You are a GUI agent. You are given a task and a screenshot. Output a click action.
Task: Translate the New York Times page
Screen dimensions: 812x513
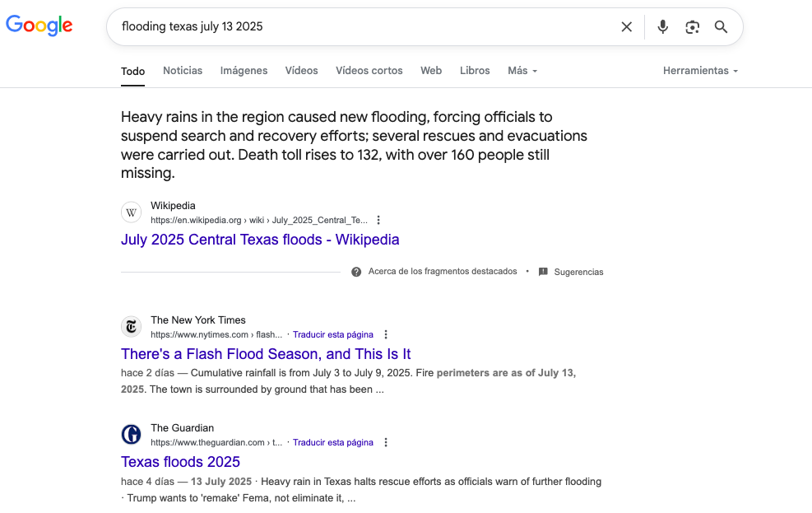(333, 335)
